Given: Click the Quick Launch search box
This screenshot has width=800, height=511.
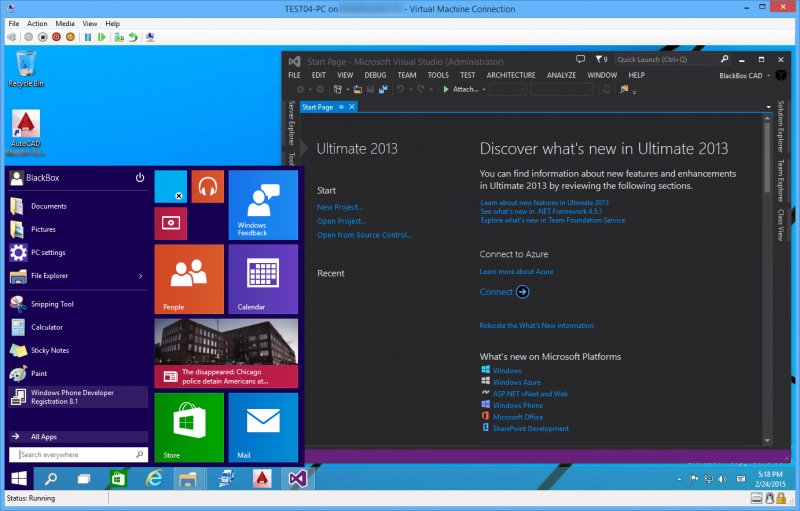Looking at the screenshot, I should coord(672,59).
